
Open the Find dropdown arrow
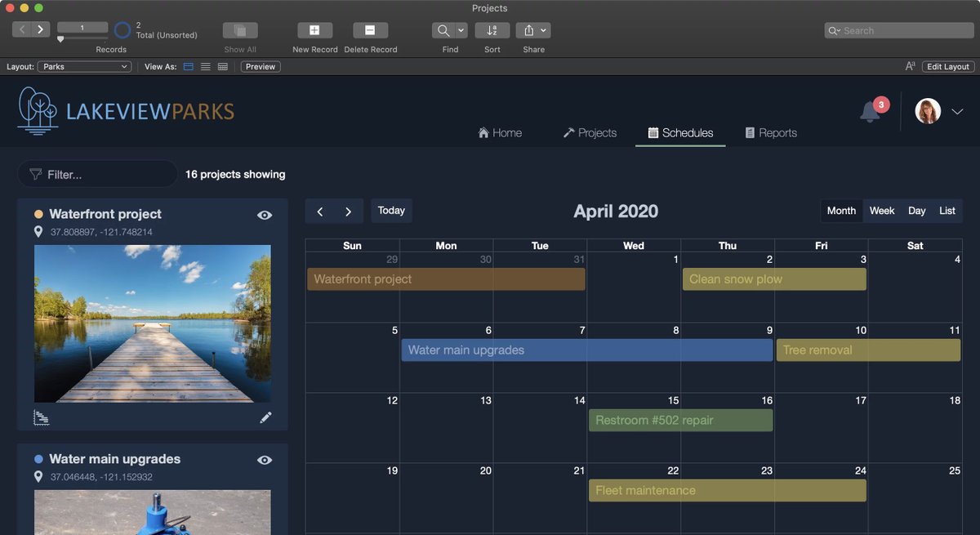pyautogui.click(x=460, y=29)
